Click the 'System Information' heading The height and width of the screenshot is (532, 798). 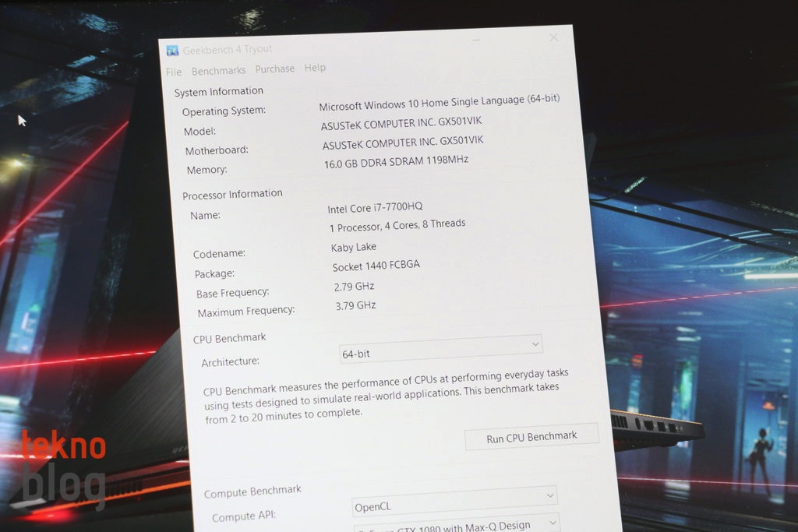click(x=219, y=92)
